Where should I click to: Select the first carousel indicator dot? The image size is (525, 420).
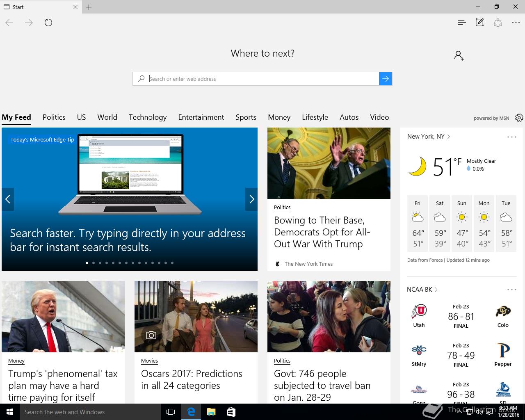point(87,263)
